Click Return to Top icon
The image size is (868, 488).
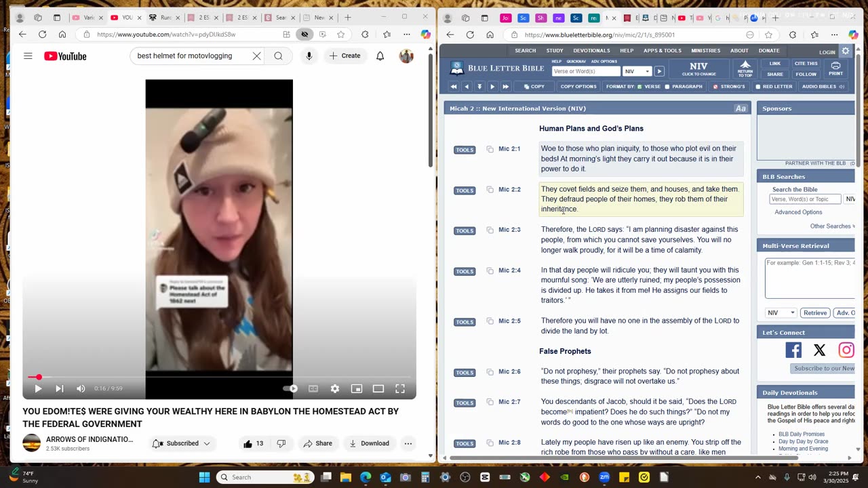pos(745,69)
